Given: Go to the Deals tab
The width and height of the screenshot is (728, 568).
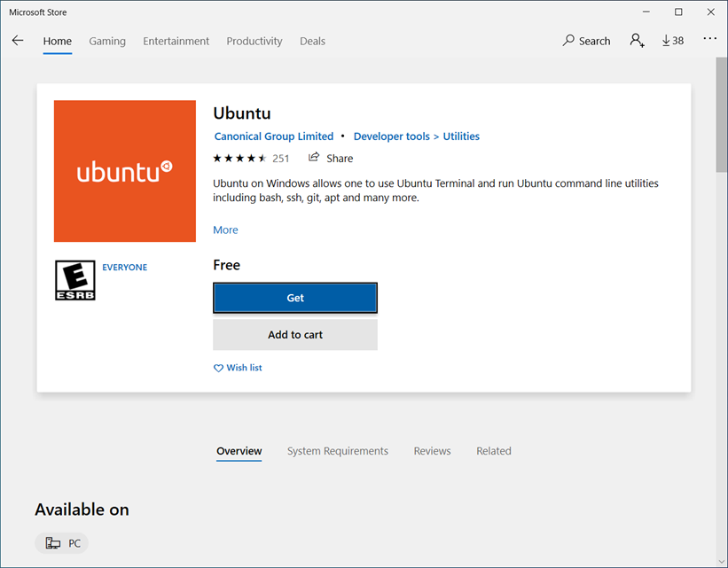Looking at the screenshot, I should click(x=312, y=42).
